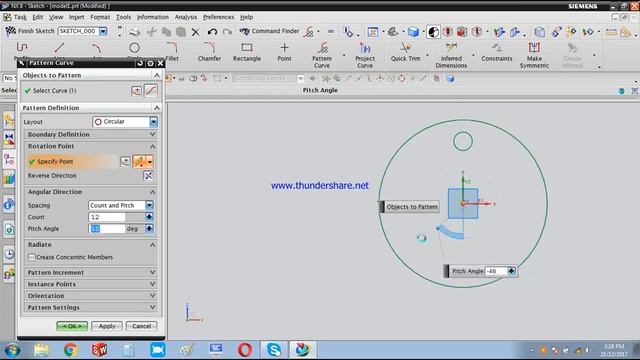Open the Edit menu
The image size is (640, 360).
(x=38, y=17)
